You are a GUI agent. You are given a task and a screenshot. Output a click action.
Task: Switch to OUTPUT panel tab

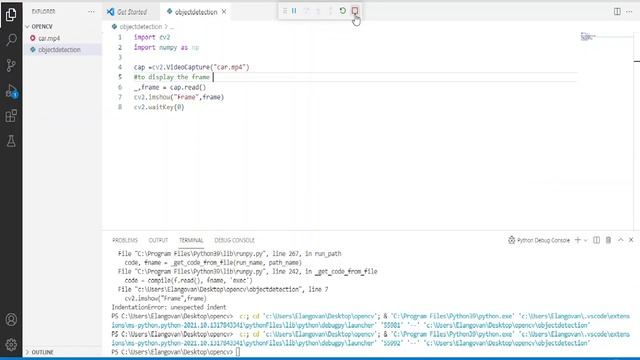(x=158, y=240)
